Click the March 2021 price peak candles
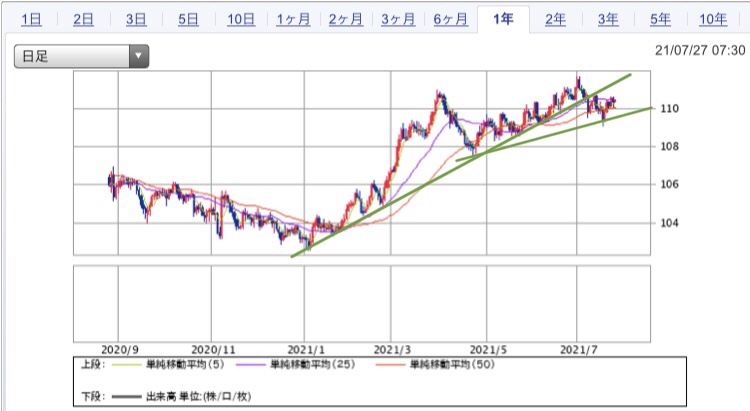Viewport: 750px width, 411px height. point(440,98)
